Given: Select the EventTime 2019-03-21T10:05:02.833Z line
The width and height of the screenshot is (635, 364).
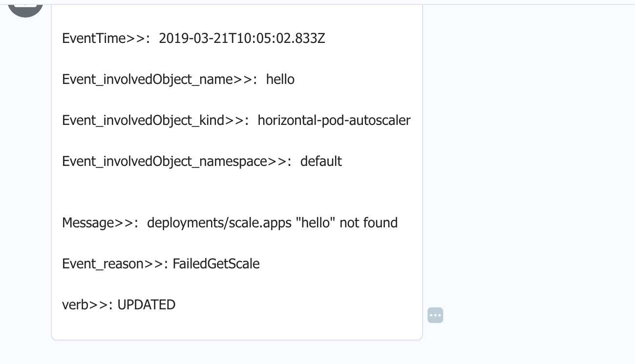Looking at the screenshot, I should 193,38.
